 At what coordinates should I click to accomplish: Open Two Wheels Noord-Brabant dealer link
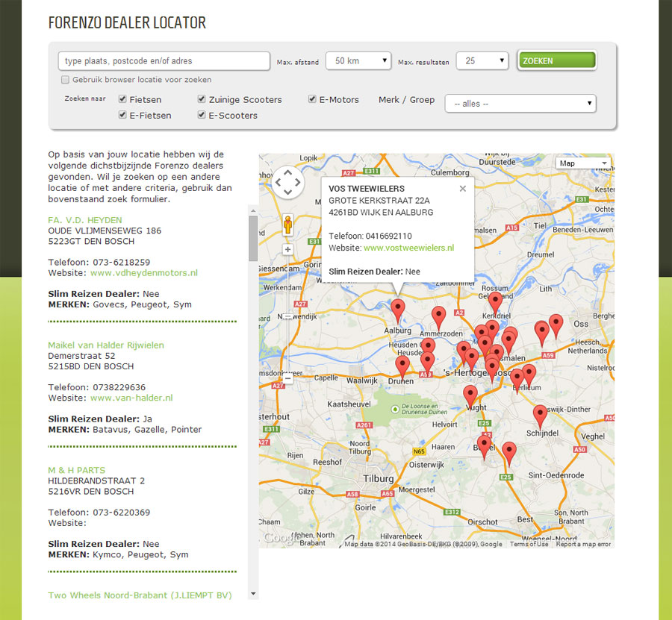pyautogui.click(x=140, y=595)
